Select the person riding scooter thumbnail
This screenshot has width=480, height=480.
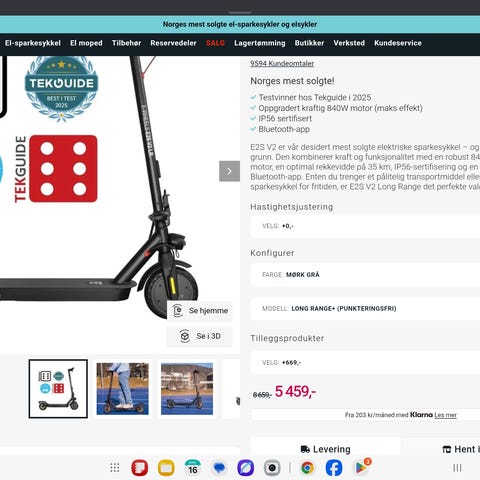(x=123, y=389)
